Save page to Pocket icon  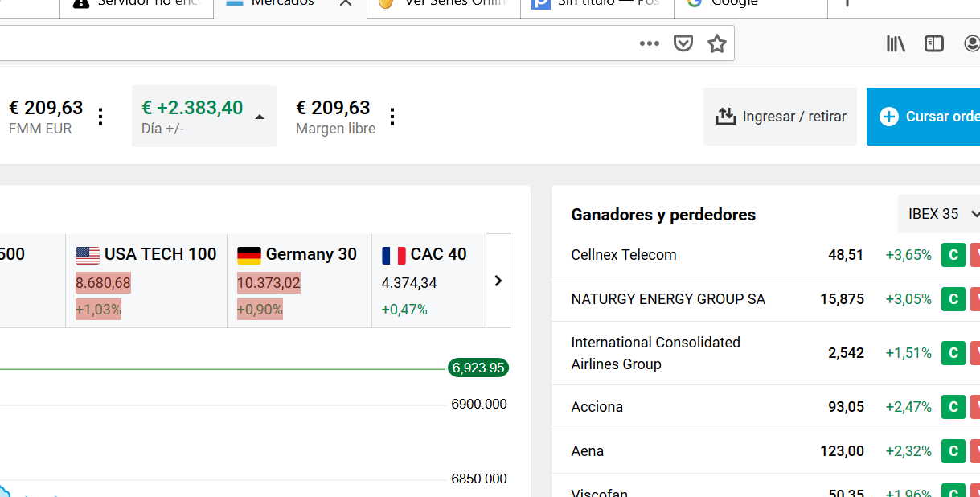tap(683, 43)
